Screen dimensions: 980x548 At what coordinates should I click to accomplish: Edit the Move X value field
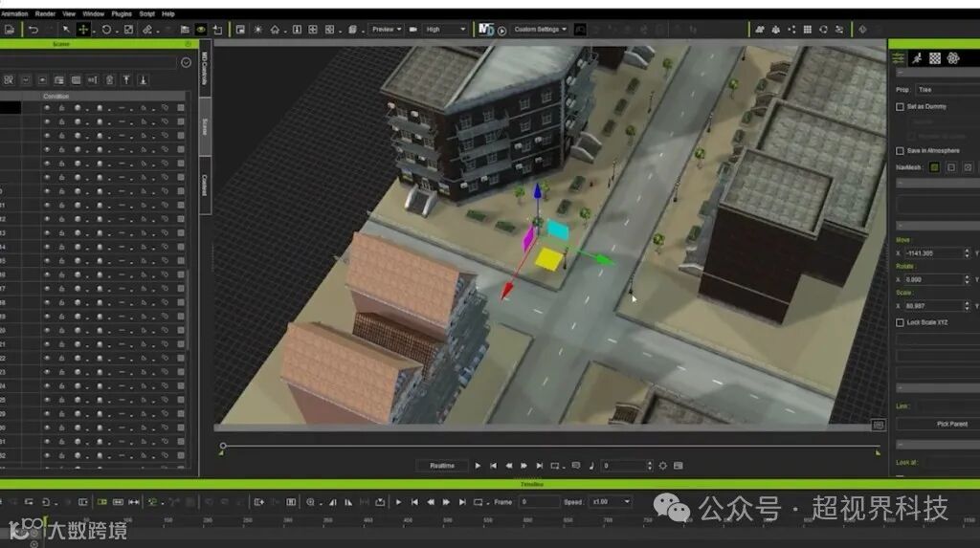[x=933, y=253]
